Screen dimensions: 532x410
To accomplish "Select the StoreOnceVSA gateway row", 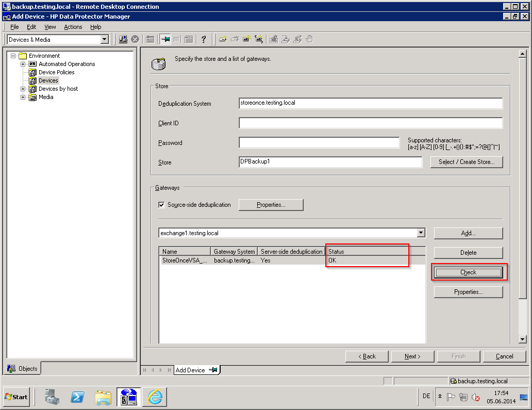I will click(292, 260).
